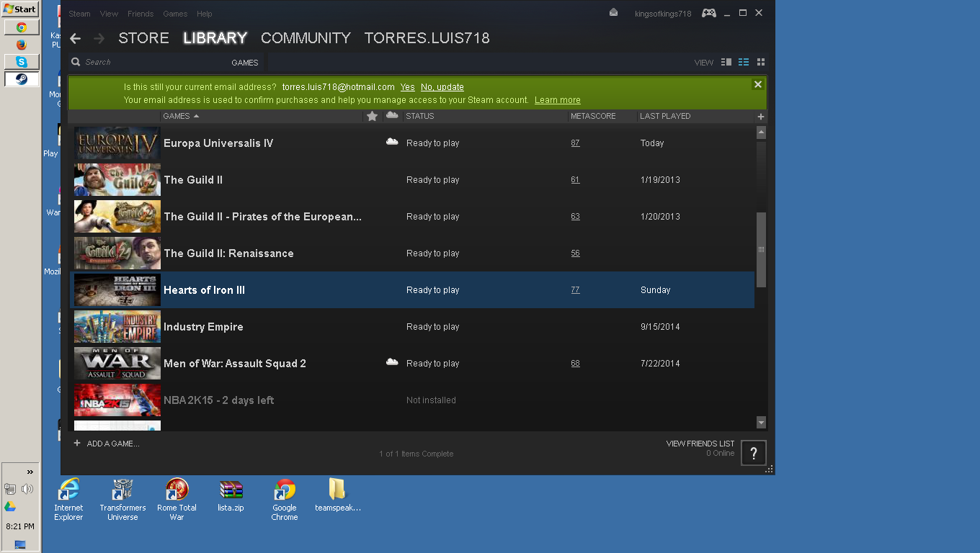Open Big Picture mode controller icon

coord(709,13)
